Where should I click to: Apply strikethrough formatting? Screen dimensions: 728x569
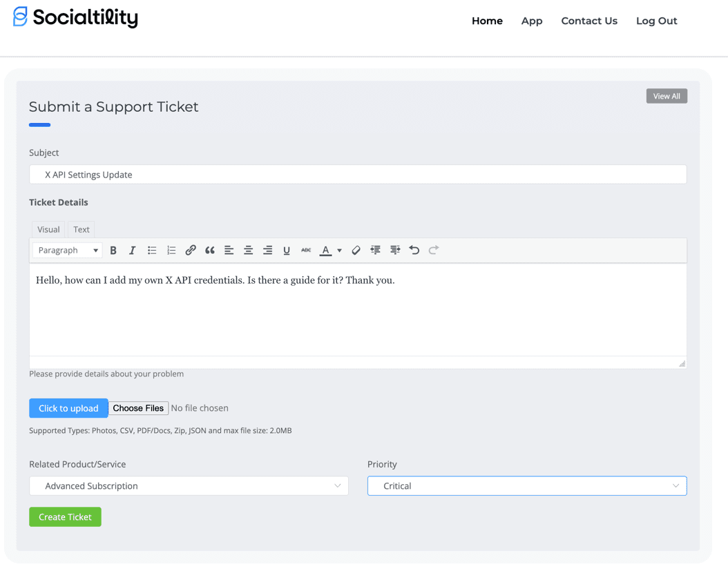[x=306, y=250]
